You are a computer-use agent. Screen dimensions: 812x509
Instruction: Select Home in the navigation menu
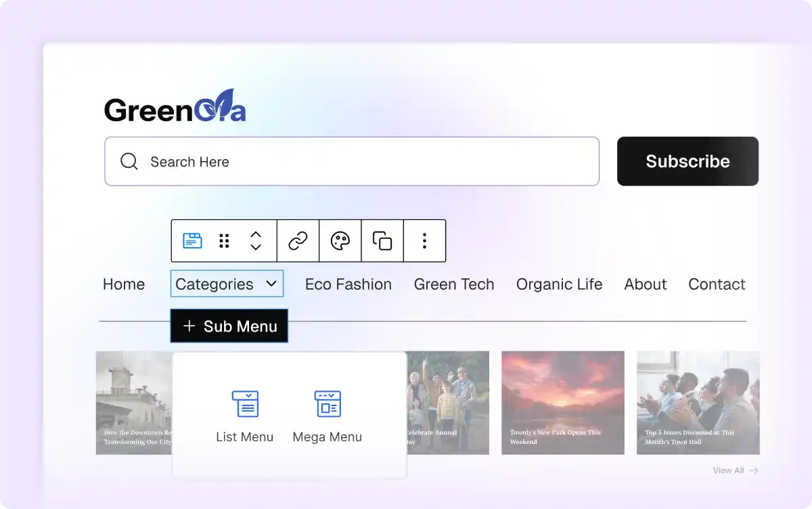(x=124, y=284)
